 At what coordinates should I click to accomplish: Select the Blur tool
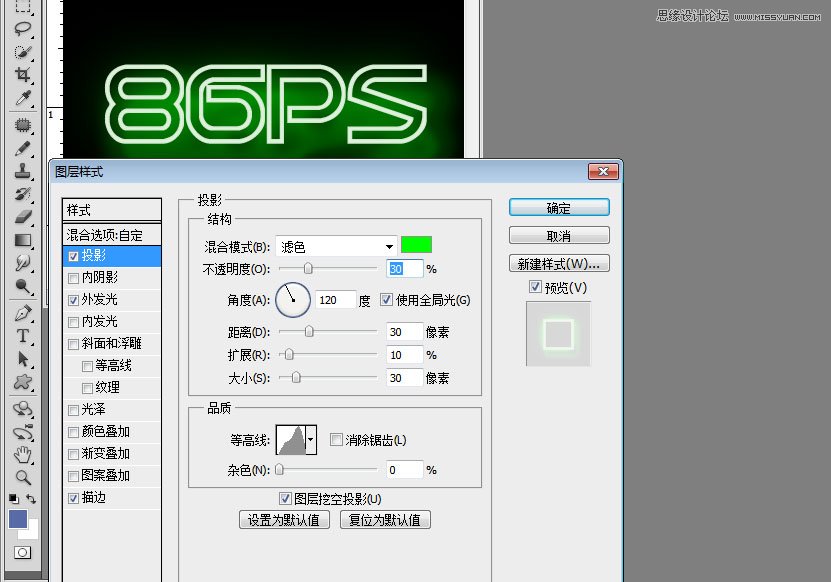[22, 263]
